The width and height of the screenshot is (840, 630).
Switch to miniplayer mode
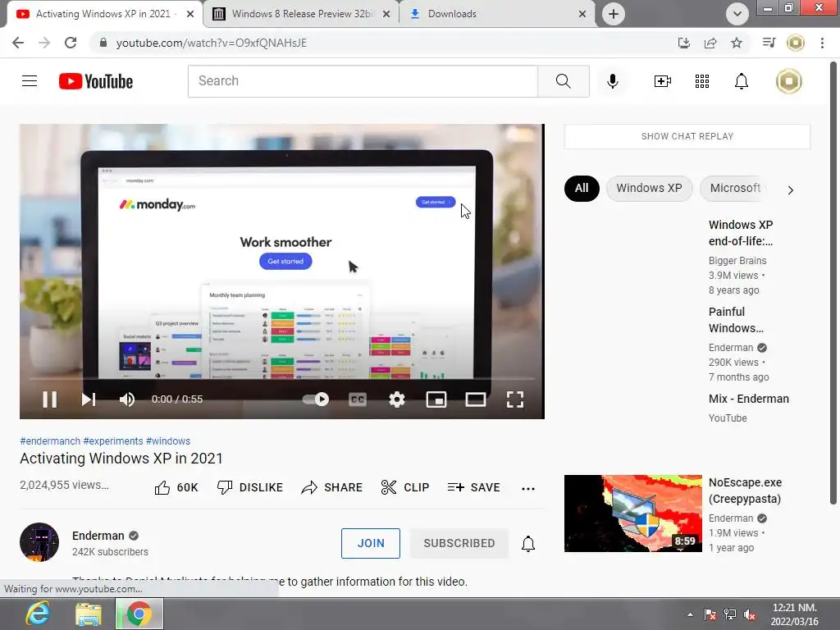(436, 399)
